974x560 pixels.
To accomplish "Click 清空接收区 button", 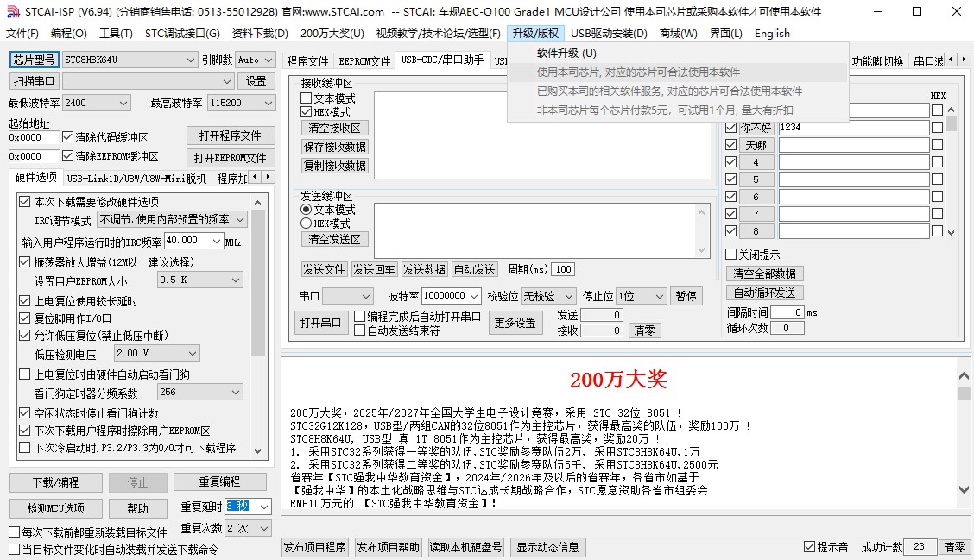I will 335,128.
